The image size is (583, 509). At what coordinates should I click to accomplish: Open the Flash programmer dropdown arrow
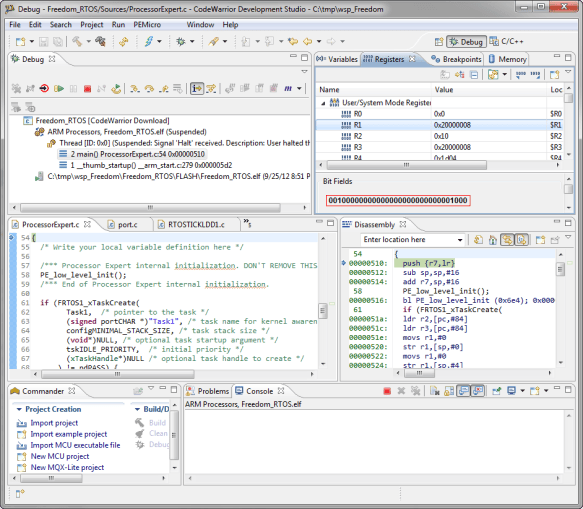pyautogui.click(x=160, y=41)
